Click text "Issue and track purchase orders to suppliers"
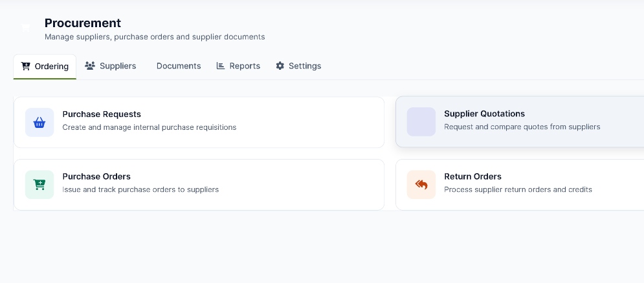This screenshot has height=283, width=644. pyautogui.click(x=140, y=189)
